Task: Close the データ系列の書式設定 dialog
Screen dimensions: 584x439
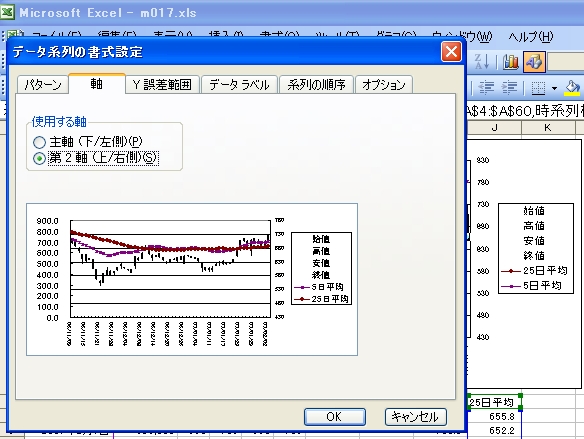Action: pyautogui.click(x=451, y=51)
